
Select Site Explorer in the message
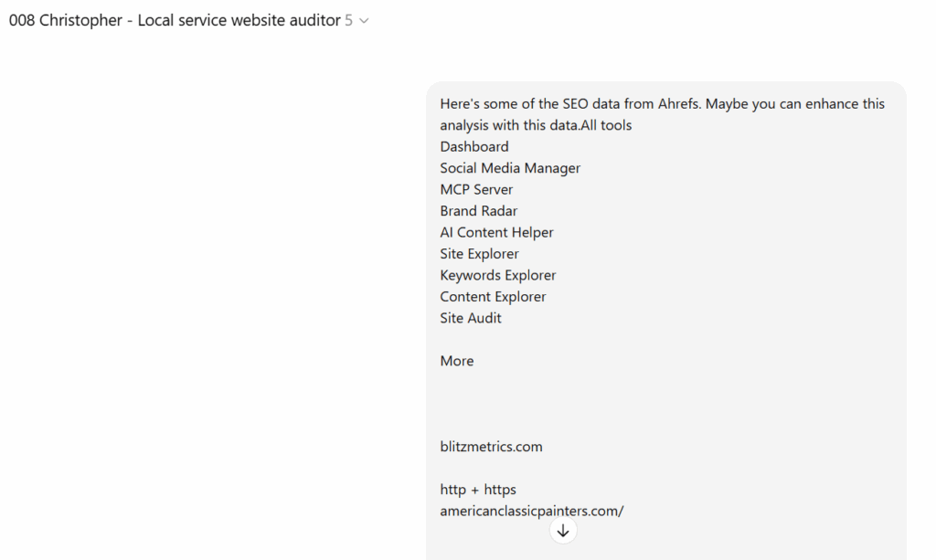click(x=479, y=254)
